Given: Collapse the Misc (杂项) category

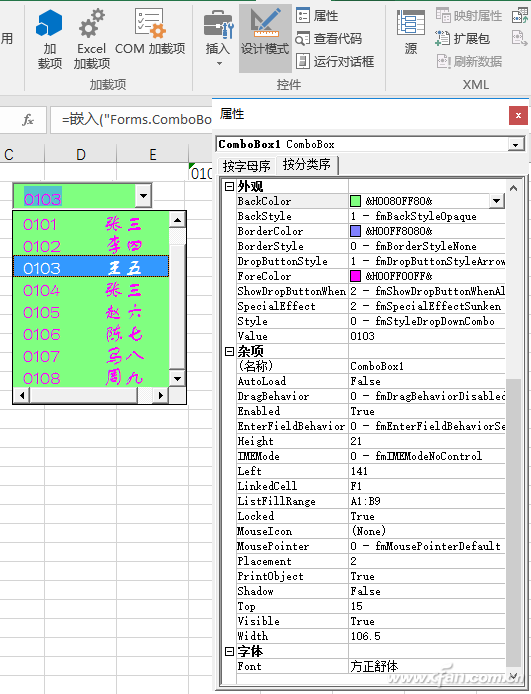Looking at the screenshot, I should (229, 351).
